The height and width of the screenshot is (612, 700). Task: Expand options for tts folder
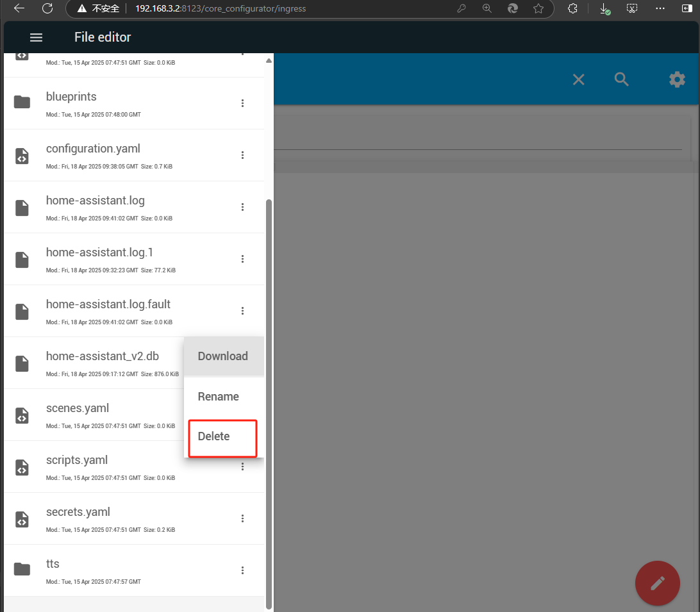point(242,570)
